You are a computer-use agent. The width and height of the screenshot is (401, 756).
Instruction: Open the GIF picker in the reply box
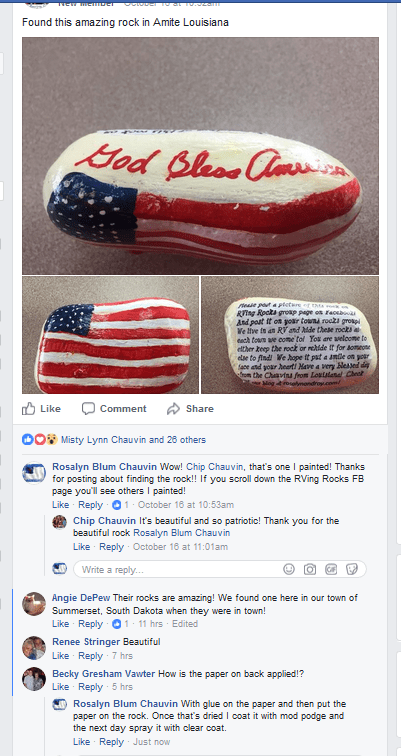(331, 569)
